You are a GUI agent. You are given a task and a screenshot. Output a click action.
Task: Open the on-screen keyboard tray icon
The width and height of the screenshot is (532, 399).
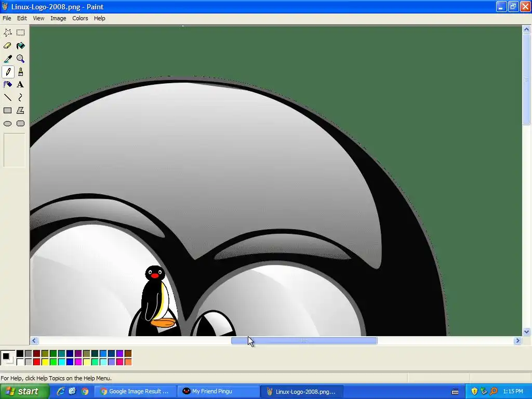[x=455, y=392]
